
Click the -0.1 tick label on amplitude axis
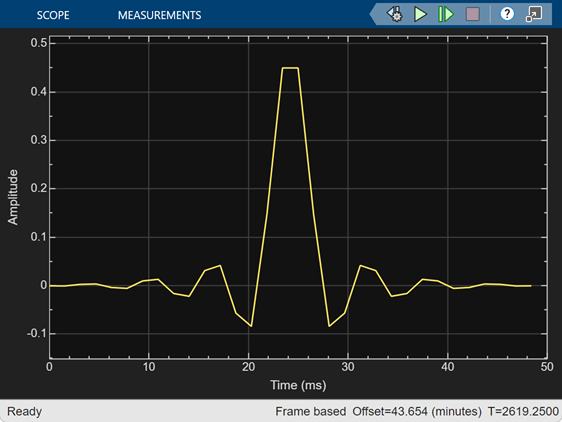click(37, 333)
